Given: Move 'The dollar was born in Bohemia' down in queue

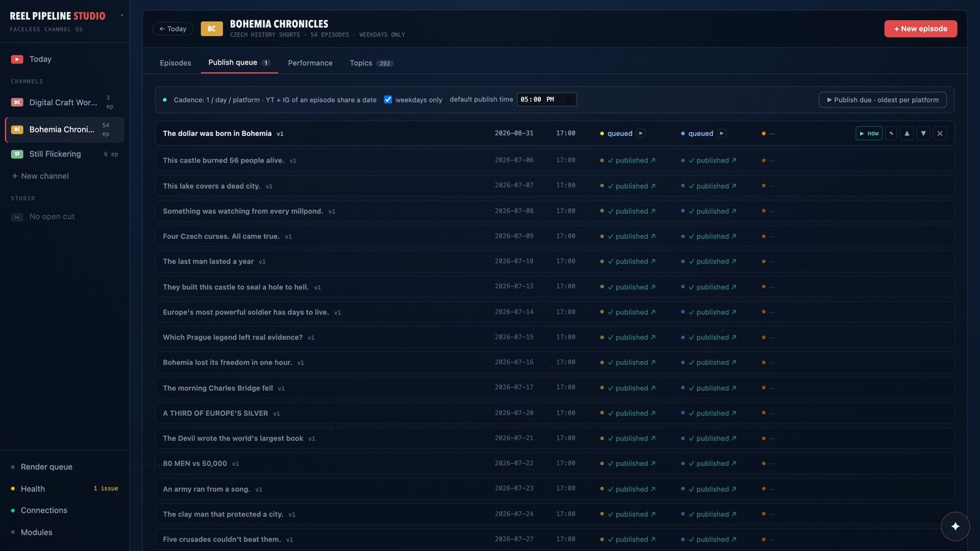Looking at the screenshot, I should tap(924, 133).
